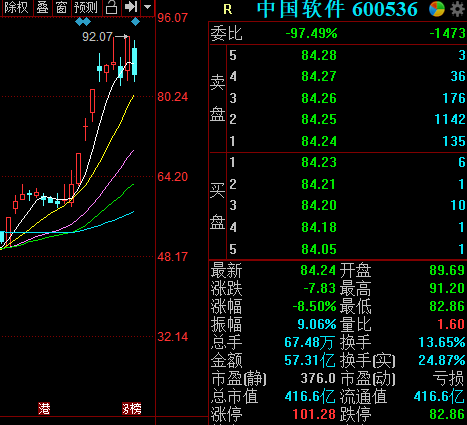Viewport: 467px width, 425px height.
Task: Click the 涨停 price 101.28
Action: point(314,414)
